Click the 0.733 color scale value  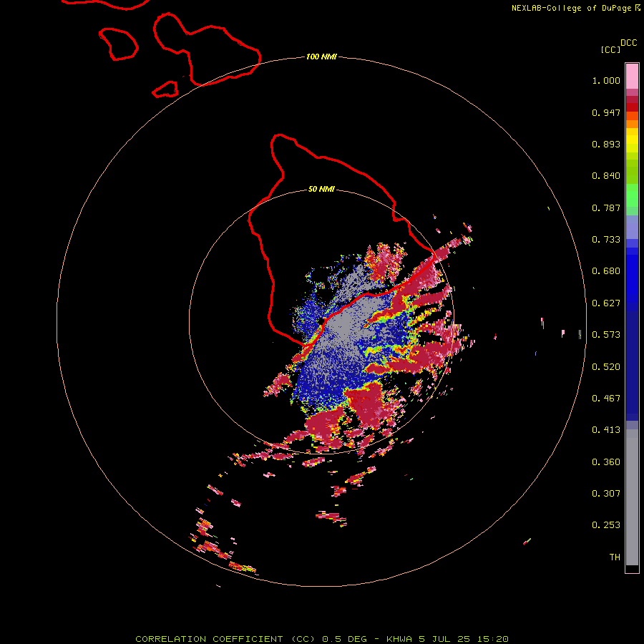coord(606,240)
